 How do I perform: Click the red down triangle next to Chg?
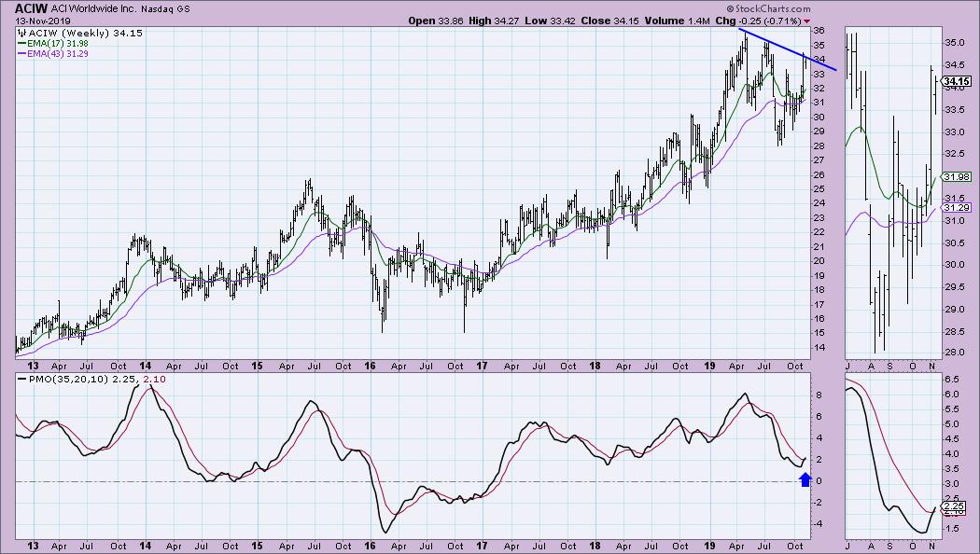pyautogui.click(x=806, y=20)
